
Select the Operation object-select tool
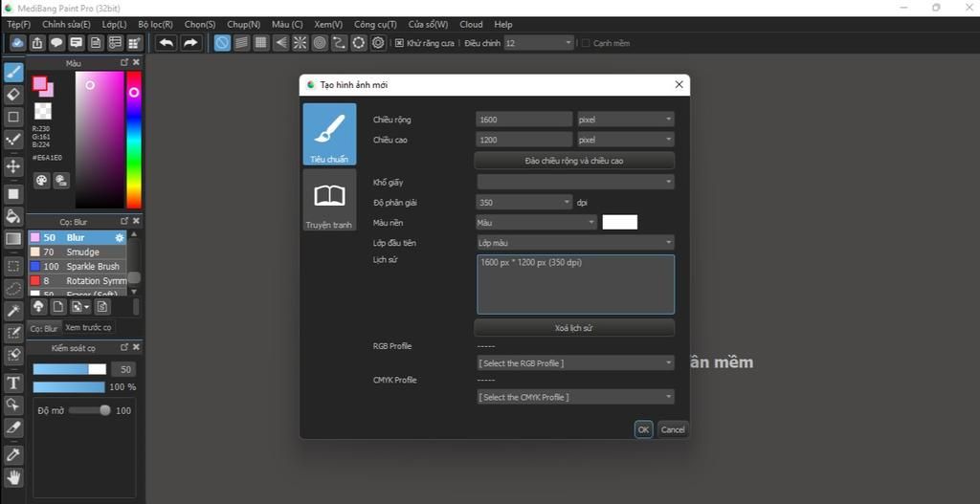(13, 405)
